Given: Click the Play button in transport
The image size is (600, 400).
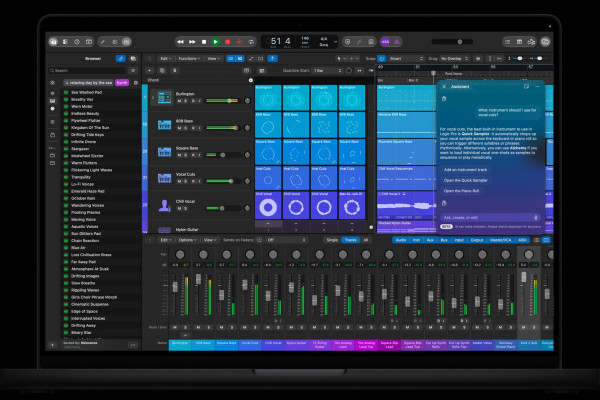Looking at the screenshot, I should pos(215,42).
